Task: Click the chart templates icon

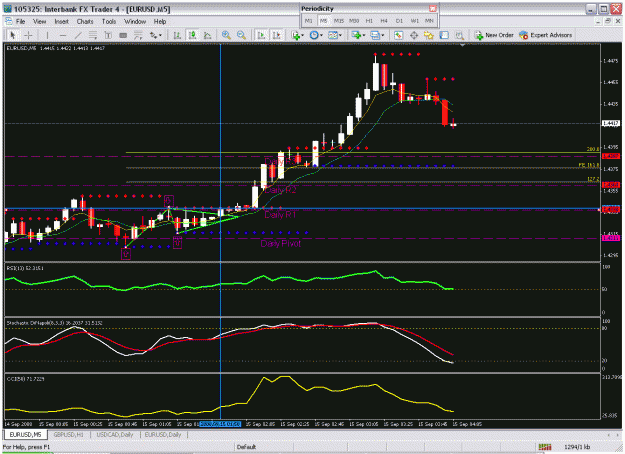Action: pyautogui.click(x=332, y=35)
